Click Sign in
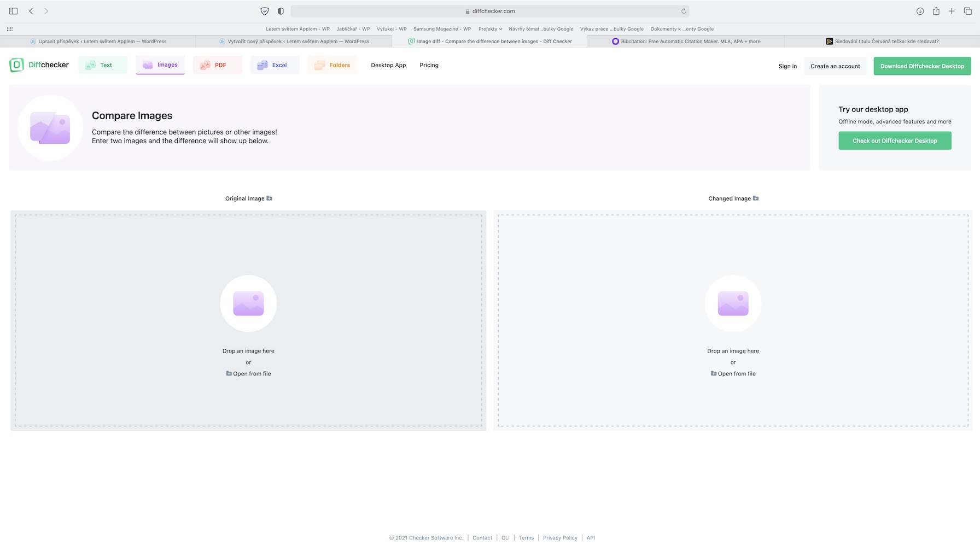980x551 pixels. click(787, 66)
